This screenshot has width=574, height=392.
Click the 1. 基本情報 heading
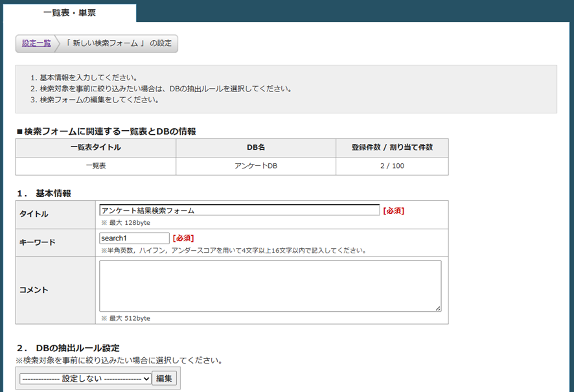(x=44, y=193)
